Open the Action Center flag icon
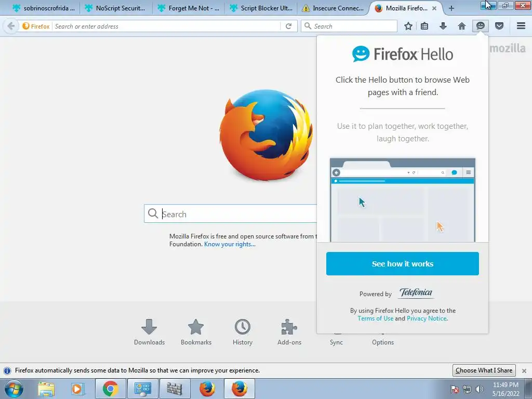This screenshot has height=399, width=532. coord(455,389)
